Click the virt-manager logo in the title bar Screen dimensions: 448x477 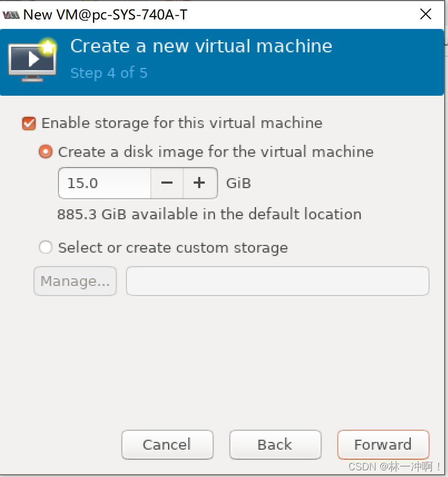tap(11, 14)
